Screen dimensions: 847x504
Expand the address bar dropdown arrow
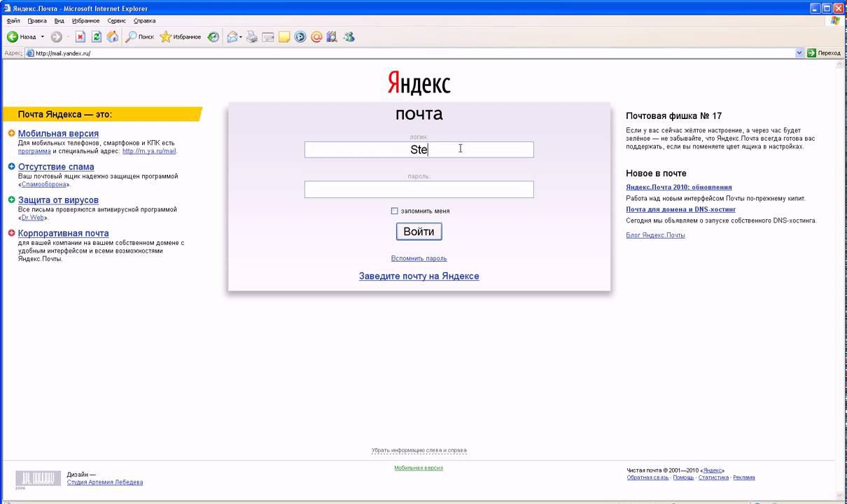pyautogui.click(x=799, y=53)
